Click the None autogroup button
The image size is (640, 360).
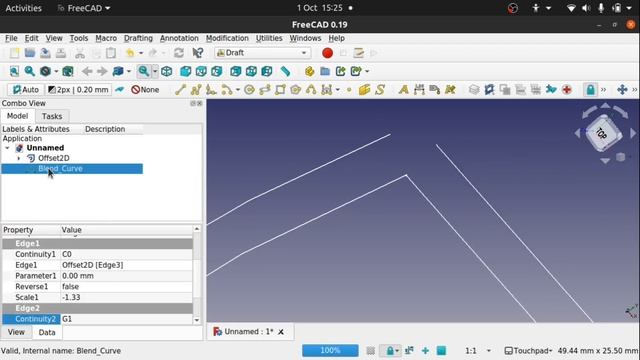(x=145, y=90)
